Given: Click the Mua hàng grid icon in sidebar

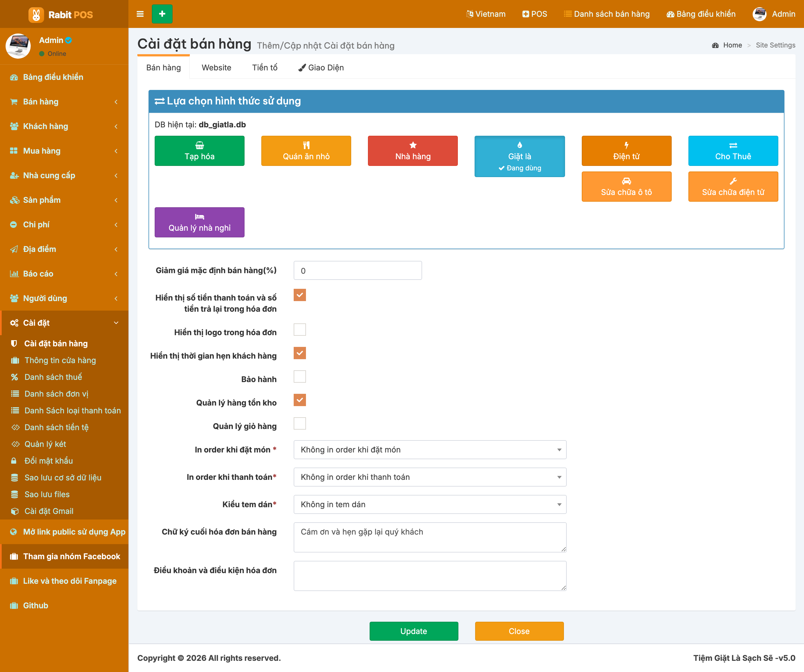Looking at the screenshot, I should (14, 151).
